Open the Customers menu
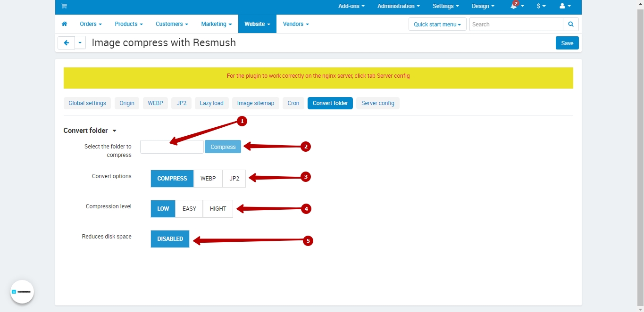Screen dimensions: 644x312 coord(172,24)
